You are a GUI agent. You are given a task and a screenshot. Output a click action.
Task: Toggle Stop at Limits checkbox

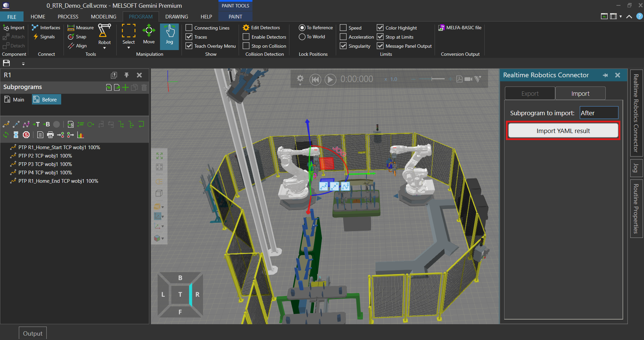point(380,37)
